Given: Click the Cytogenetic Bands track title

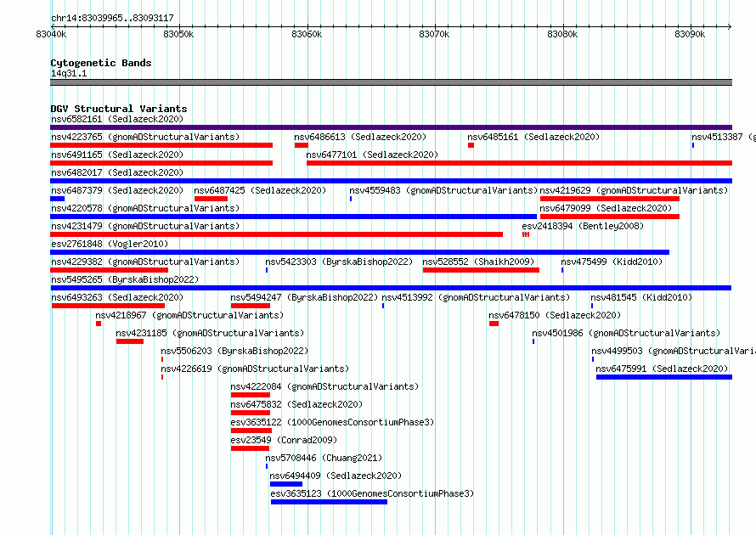Looking at the screenshot, I should (x=101, y=63).
